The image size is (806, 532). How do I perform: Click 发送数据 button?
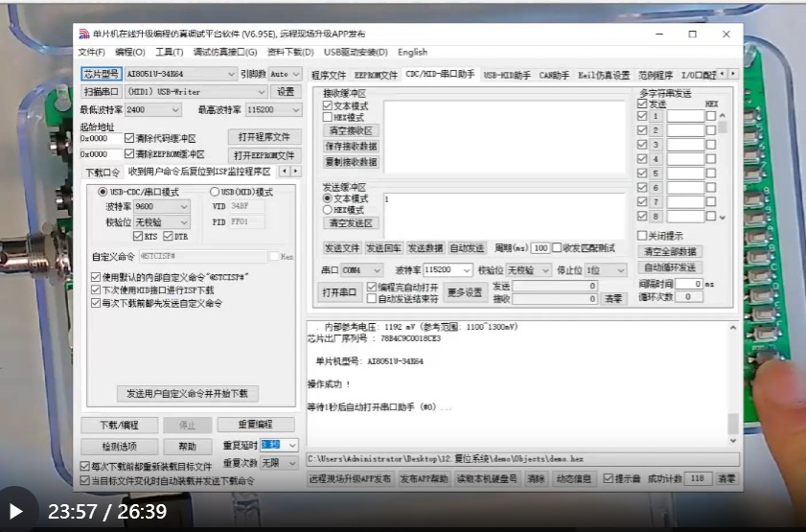pos(426,248)
